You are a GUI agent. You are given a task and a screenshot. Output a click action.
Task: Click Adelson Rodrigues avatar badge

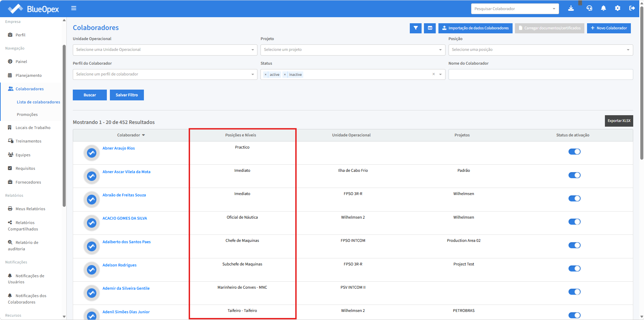92,269
